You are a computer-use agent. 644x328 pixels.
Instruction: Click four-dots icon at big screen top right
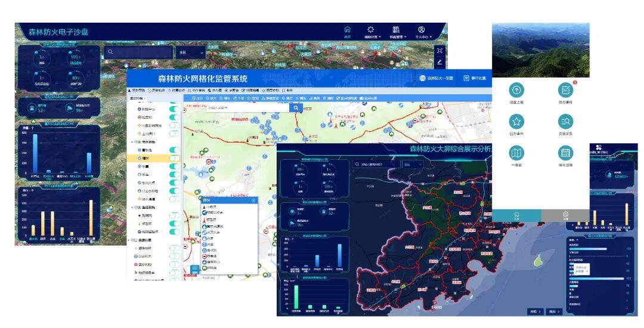click(x=599, y=147)
